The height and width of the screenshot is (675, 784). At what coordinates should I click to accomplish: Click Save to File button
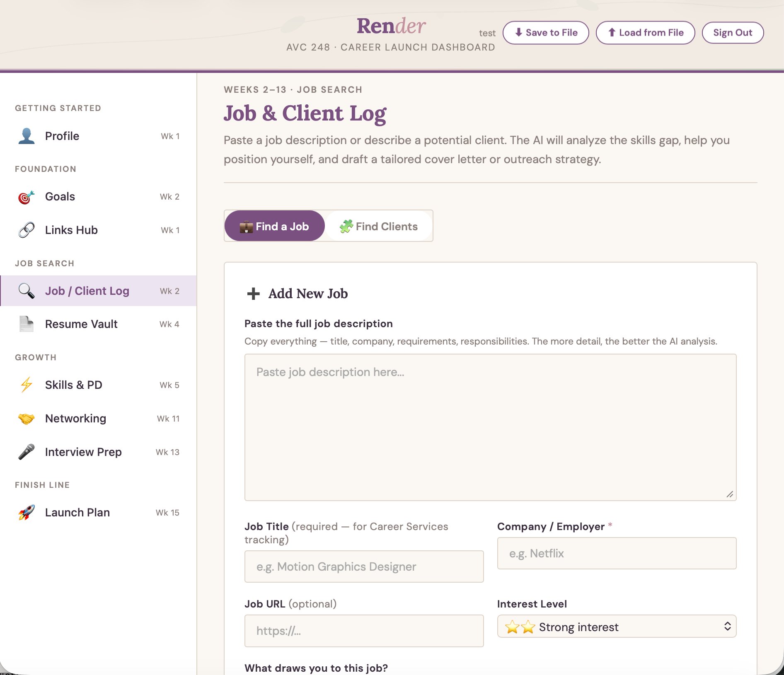(546, 33)
